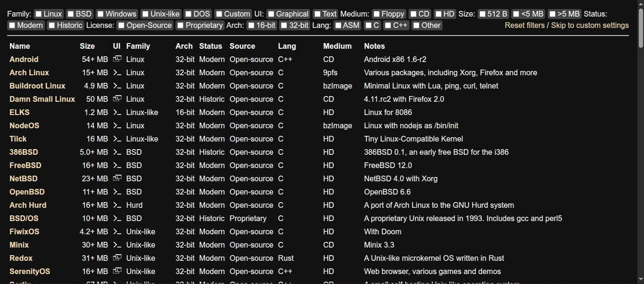Follow the Skip to custom settings link
This screenshot has height=284, width=644.
(590, 25)
